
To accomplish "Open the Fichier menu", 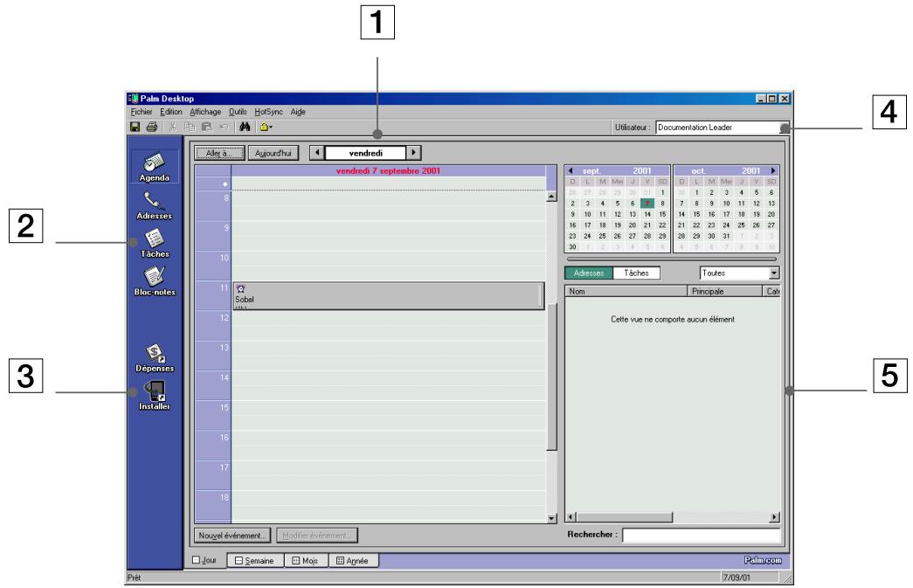I will 142,112.
